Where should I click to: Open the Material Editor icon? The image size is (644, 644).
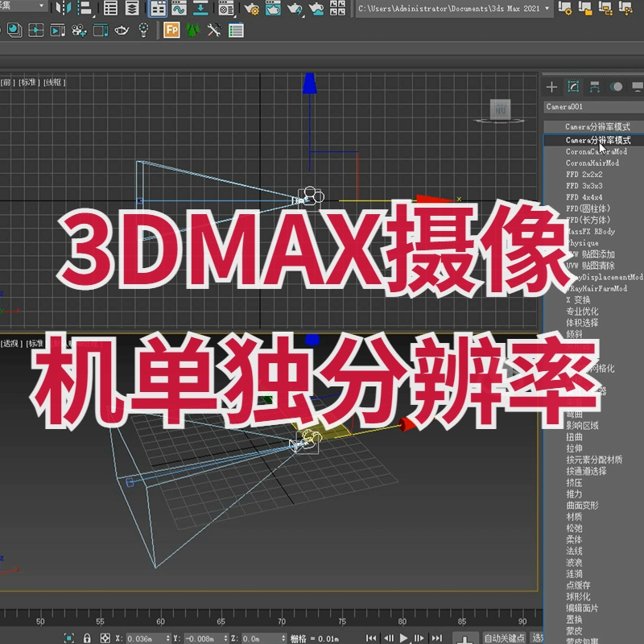(x=226, y=8)
